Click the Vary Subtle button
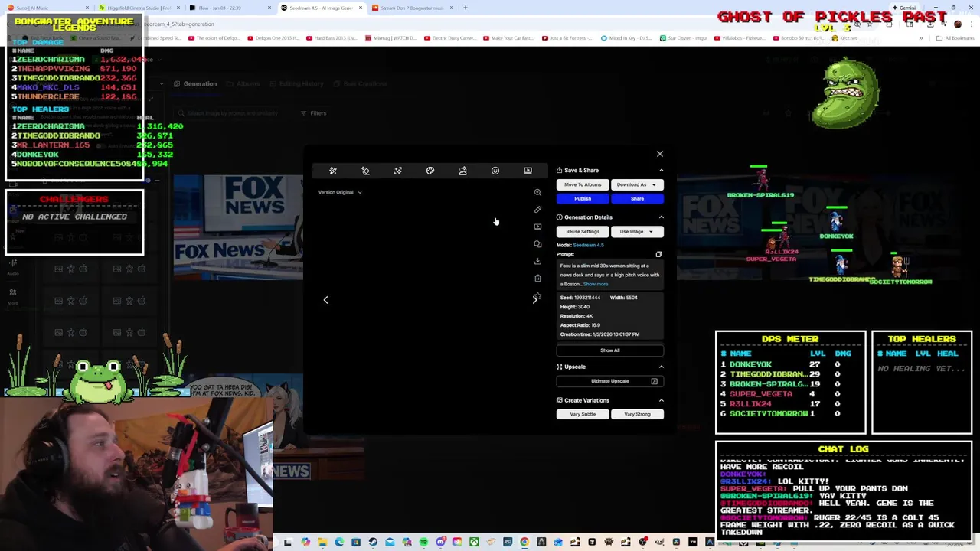980x551 pixels. [x=583, y=414]
